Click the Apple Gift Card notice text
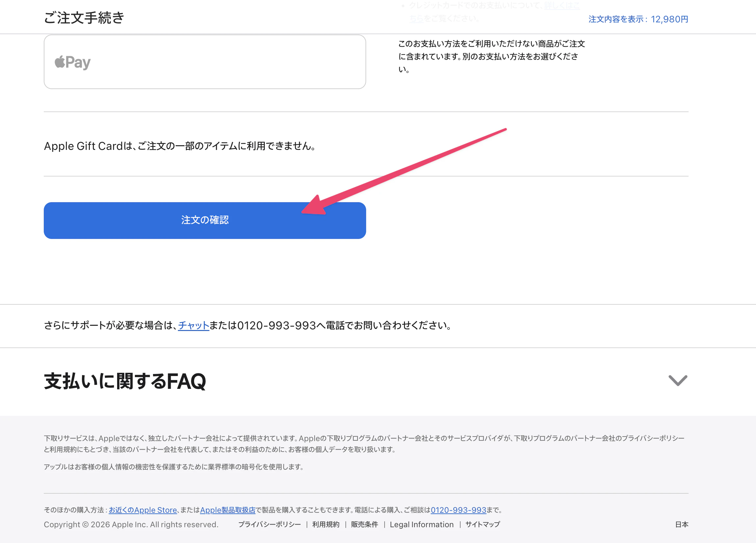This screenshot has height=543, width=756. coord(180,146)
